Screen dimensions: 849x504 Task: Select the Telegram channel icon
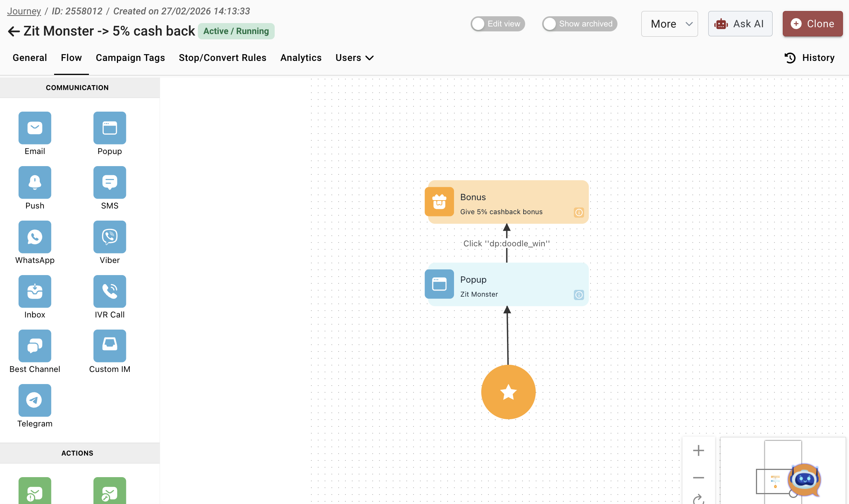35,400
